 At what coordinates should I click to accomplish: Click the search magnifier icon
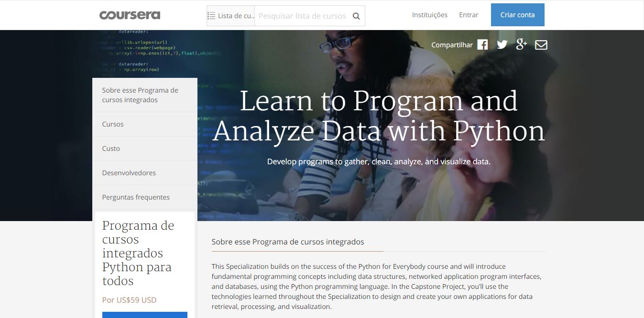[356, 15]
